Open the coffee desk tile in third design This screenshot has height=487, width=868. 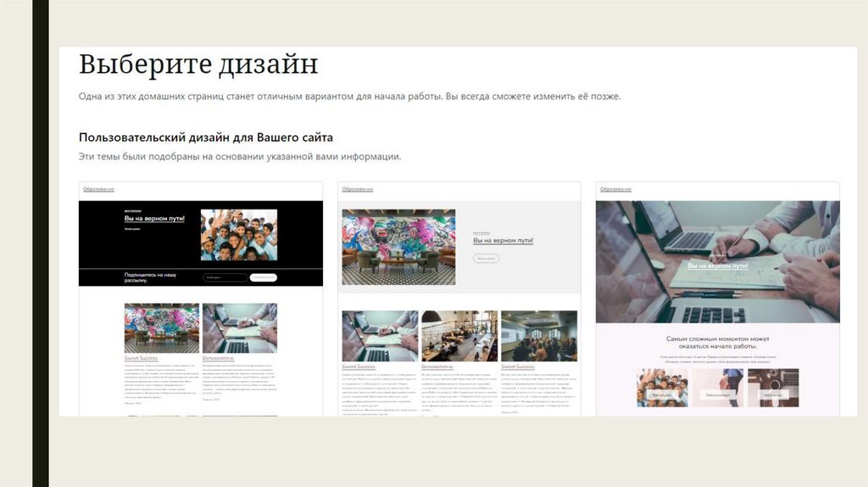coord(773,388)
